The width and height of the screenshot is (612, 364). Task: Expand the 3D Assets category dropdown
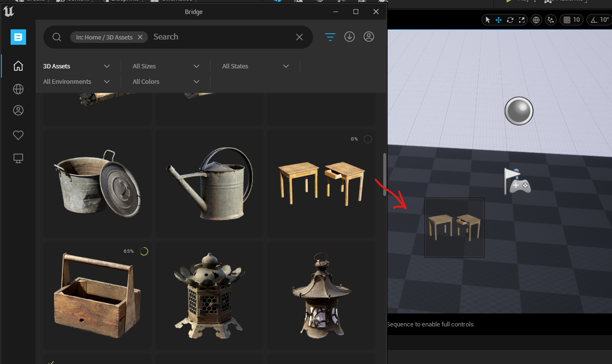(x=77, y=66)
